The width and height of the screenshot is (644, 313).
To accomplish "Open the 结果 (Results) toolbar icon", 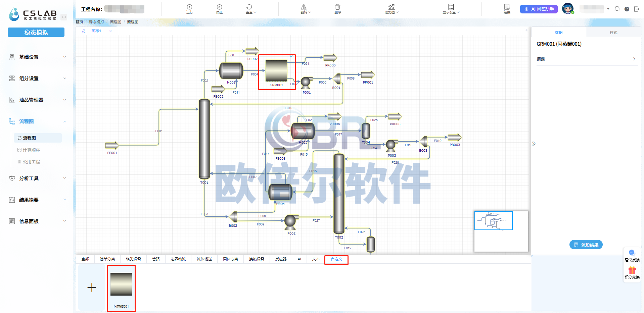I will [x=507, y=9].
